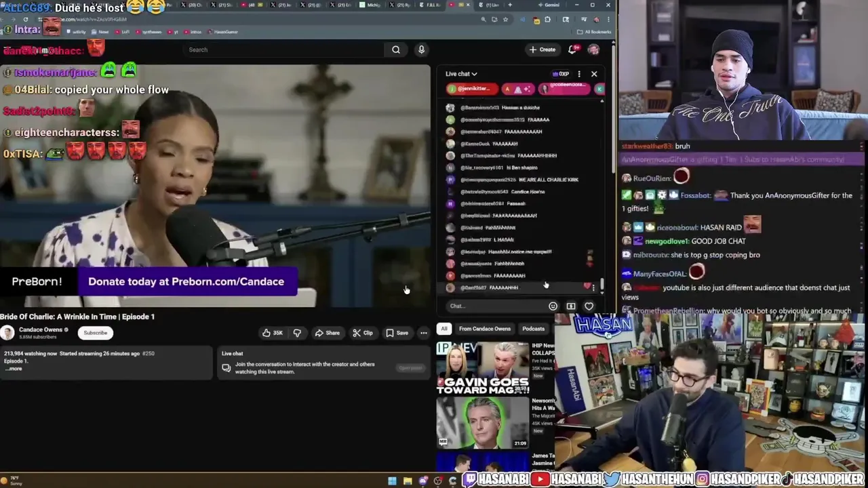Click 'Bride Of Charlie' video title
The image size is (868, 488).
pyautogui.click(x=77, y=317)
